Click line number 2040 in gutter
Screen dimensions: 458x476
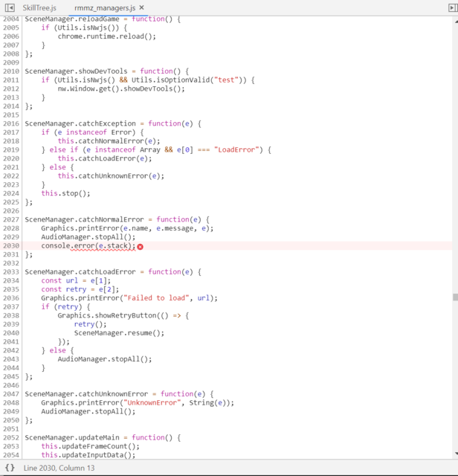[x=11, y=333]
